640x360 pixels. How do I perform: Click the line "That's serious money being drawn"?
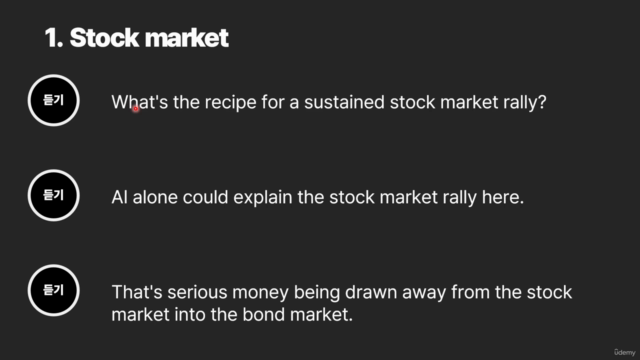click(342, 292)
